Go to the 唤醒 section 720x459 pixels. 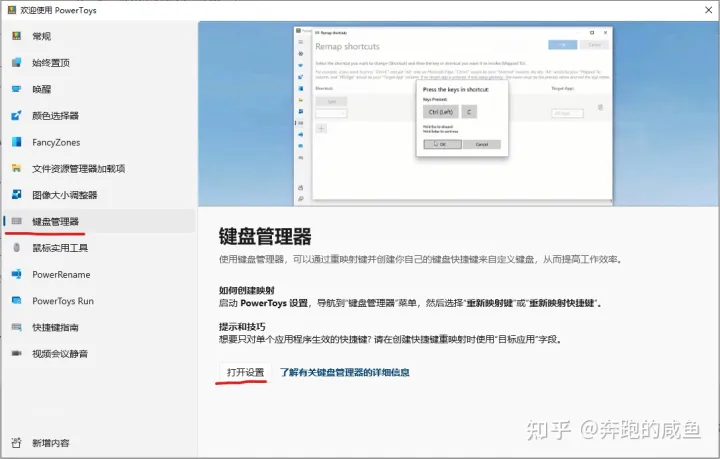(x=99, y=89)
